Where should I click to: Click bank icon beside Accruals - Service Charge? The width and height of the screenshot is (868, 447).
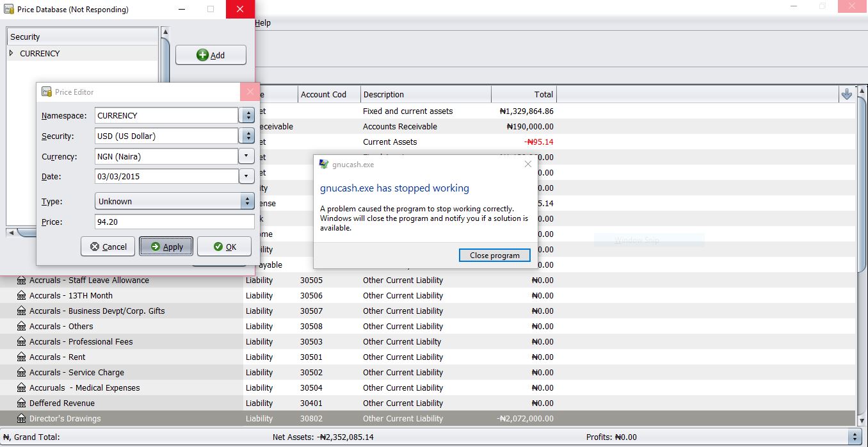[21, 373]
